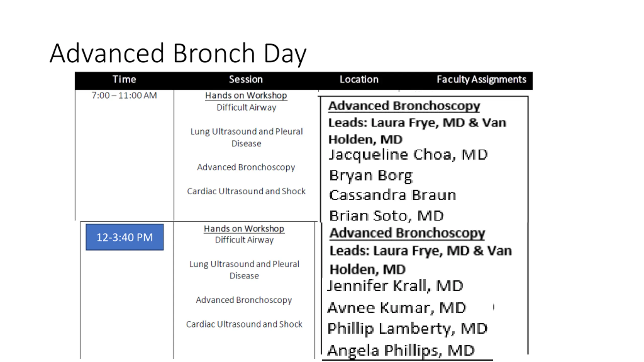
Task: Select Cardiac Ultrasound and Shock in the morning session
Action: click(x=246, y=191)
